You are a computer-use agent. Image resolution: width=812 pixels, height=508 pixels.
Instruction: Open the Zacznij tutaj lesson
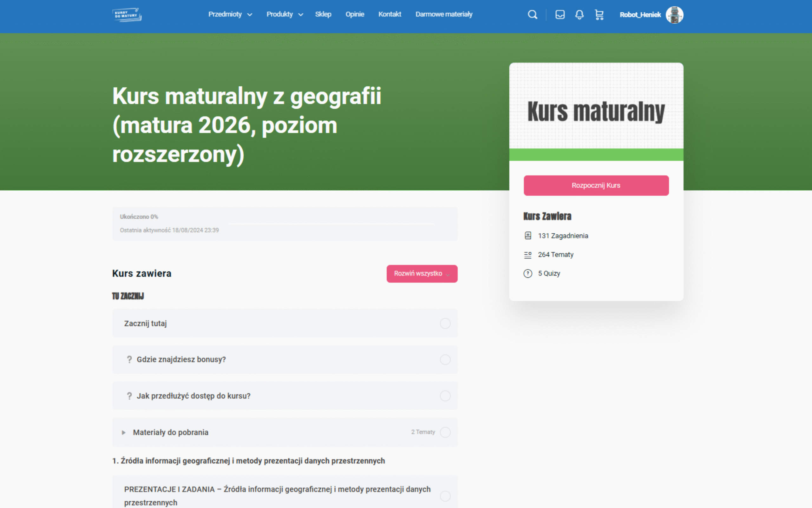(x=145, y=324)
